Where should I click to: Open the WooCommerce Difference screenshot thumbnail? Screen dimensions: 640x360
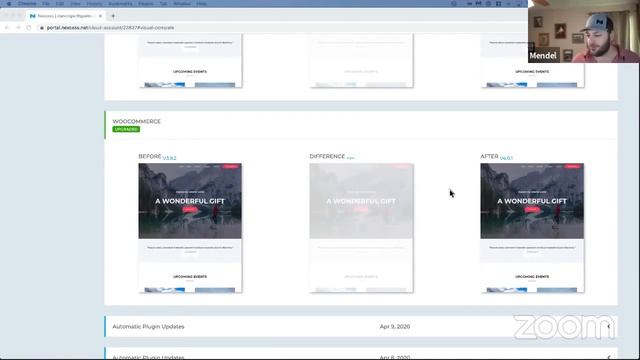pyautogui.click(x=361, y=228)
